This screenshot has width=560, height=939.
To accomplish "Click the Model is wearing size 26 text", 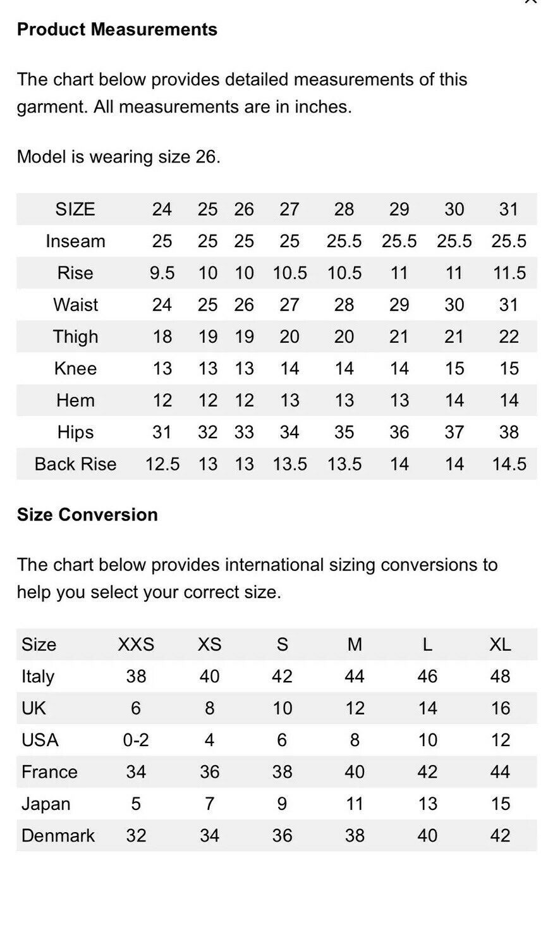I will point(119,157).
